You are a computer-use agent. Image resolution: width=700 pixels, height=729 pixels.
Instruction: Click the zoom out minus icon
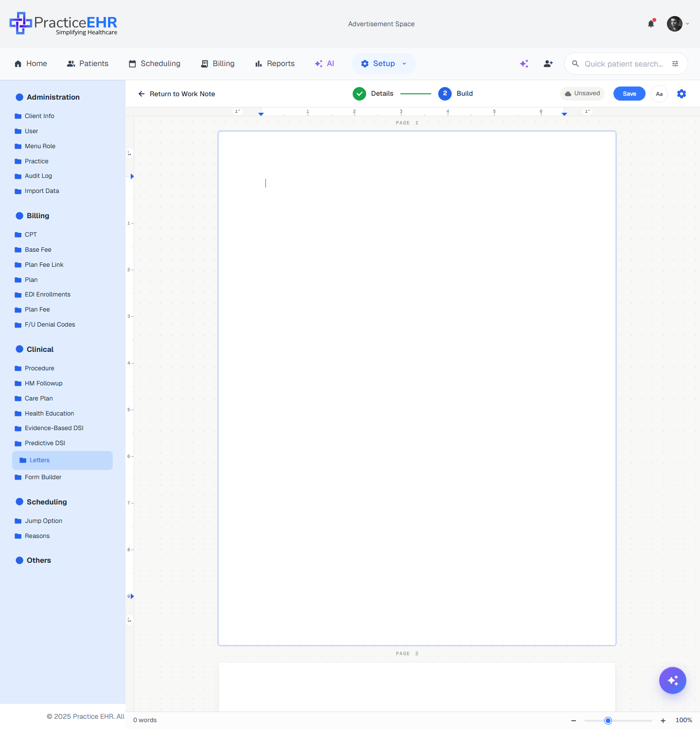[x=574, y=720]
